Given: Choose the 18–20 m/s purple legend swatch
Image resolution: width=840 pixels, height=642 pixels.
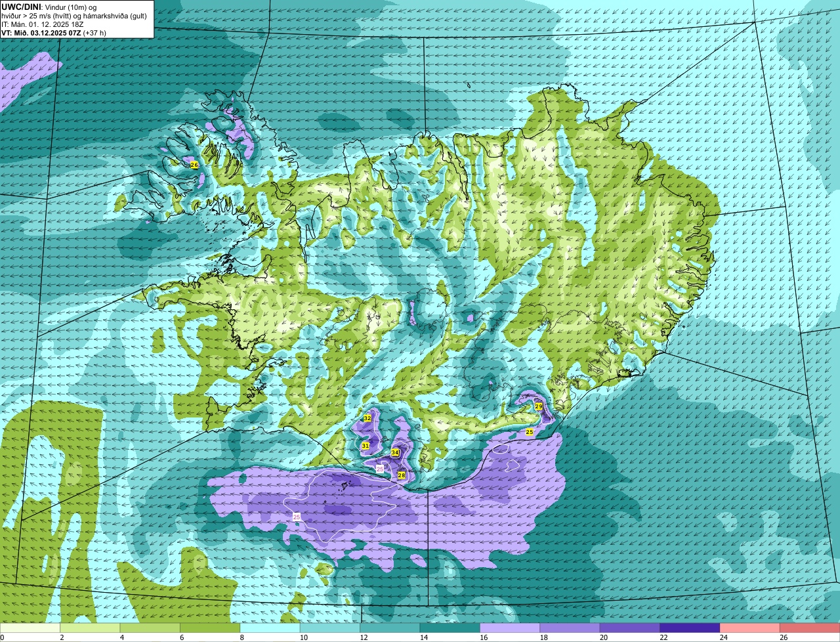Looking at the screenshot, I should point(570,628).
